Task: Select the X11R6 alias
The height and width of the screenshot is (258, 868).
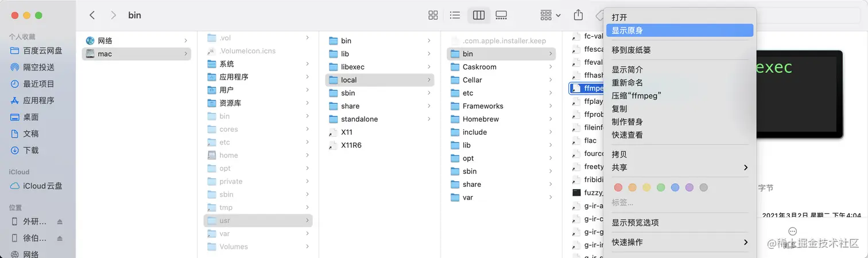Action: click(379, 145)
